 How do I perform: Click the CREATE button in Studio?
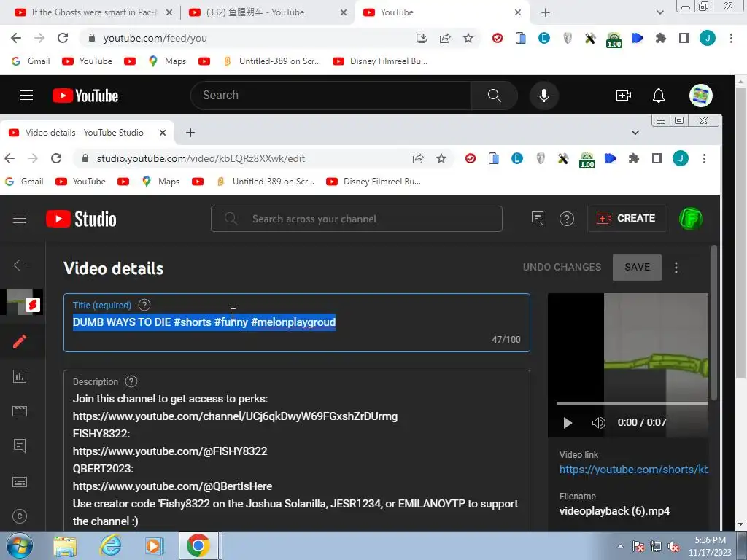(x=627, y=219)
